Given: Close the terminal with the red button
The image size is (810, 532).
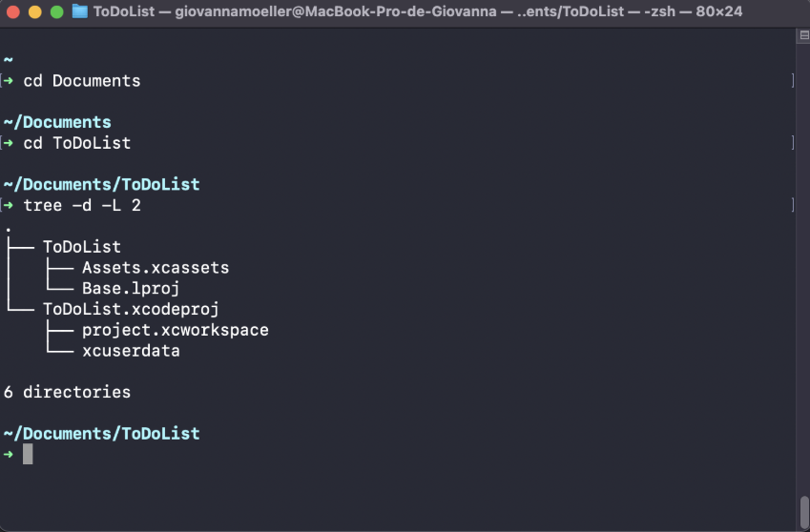Looking at the screenshot, I should pyautogui.click(x=13, y=11).
